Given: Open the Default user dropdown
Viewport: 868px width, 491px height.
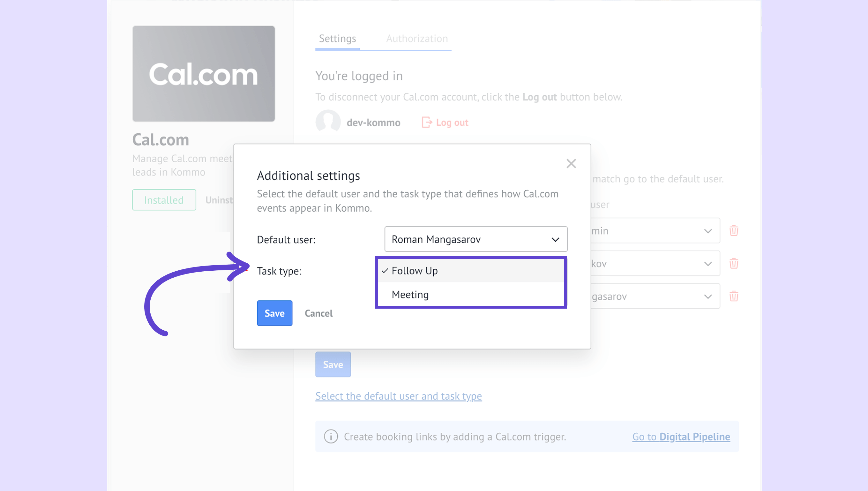Looking at the screenshot, I should (476, 239).
